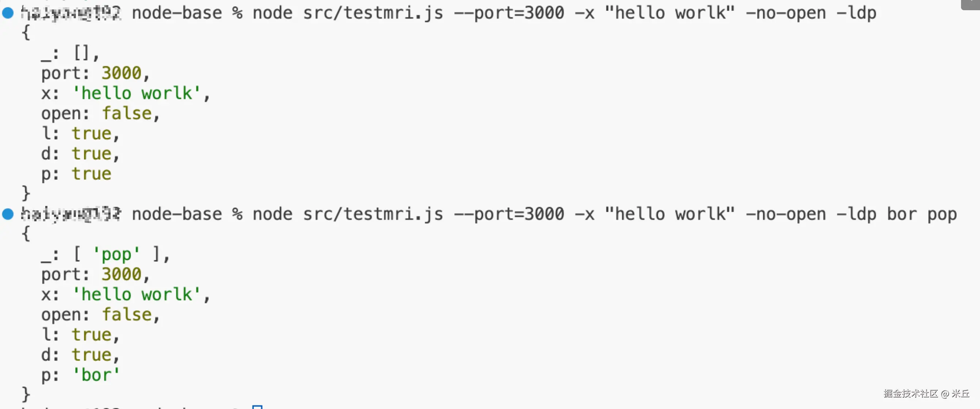
Task: Click the blue dot beside the second command
Action: 8,214
